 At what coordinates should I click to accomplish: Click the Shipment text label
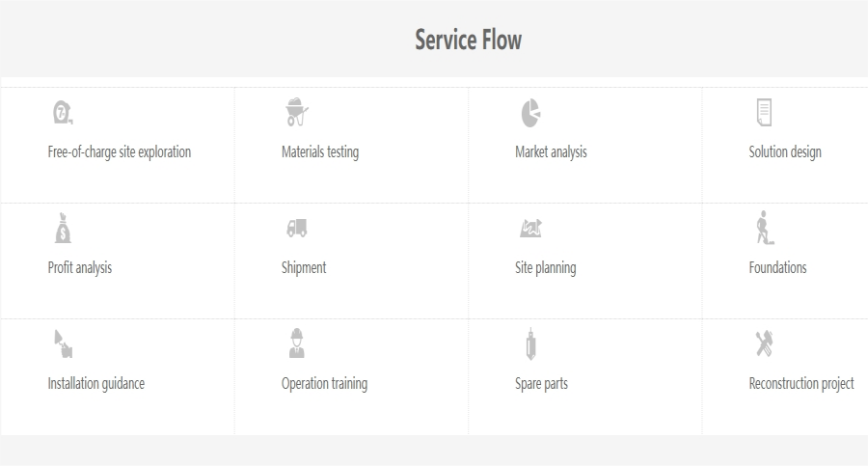pos(304,267)
